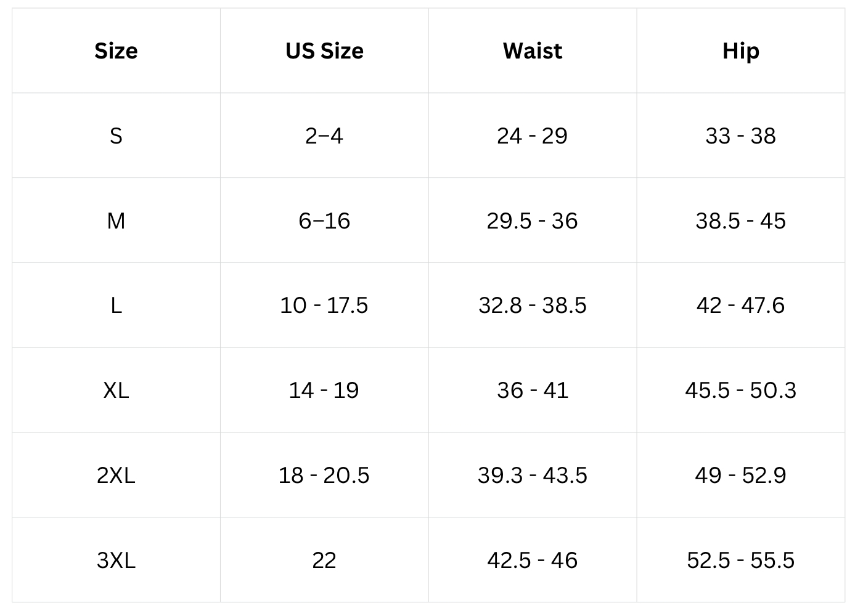
Task: Click the S size cell
Action: click(116, 136)
